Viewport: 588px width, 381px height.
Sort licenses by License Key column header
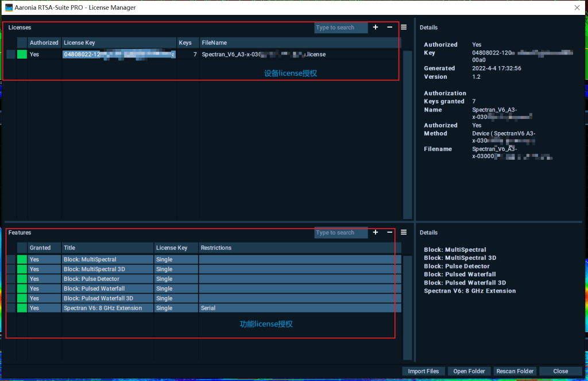coord(118,43)
